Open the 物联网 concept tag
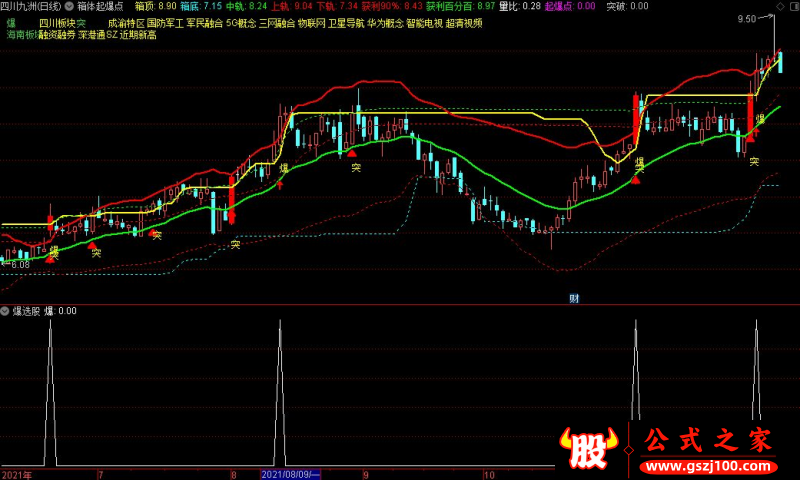800x480 pixels. 311,23
